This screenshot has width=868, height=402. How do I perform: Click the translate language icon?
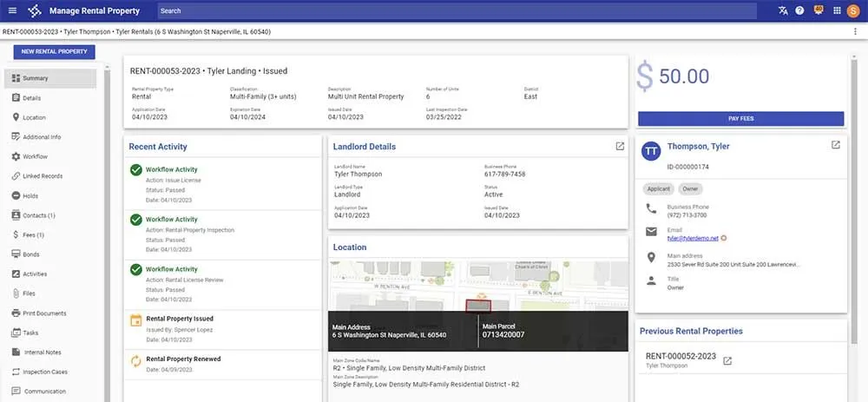pos(783,11)
